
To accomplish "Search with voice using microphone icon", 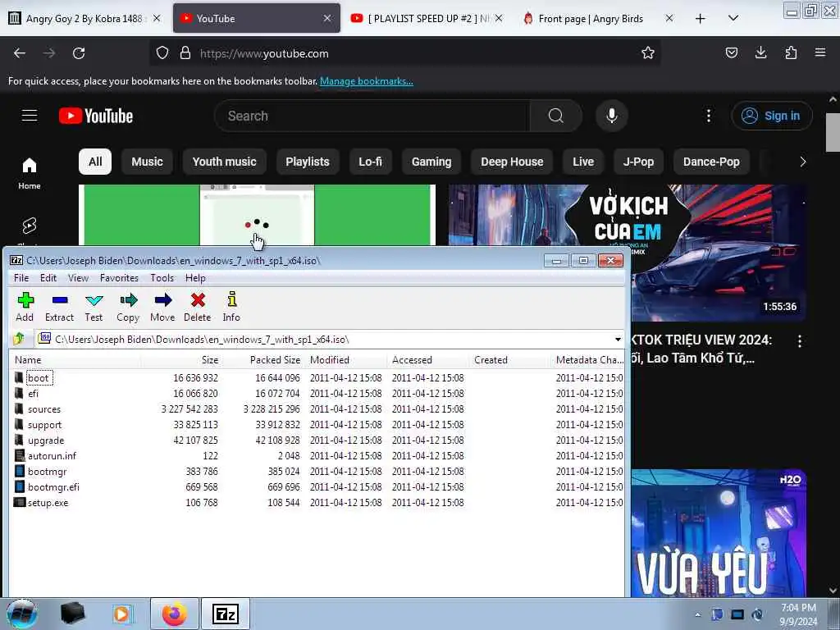I will coord(611,116).
